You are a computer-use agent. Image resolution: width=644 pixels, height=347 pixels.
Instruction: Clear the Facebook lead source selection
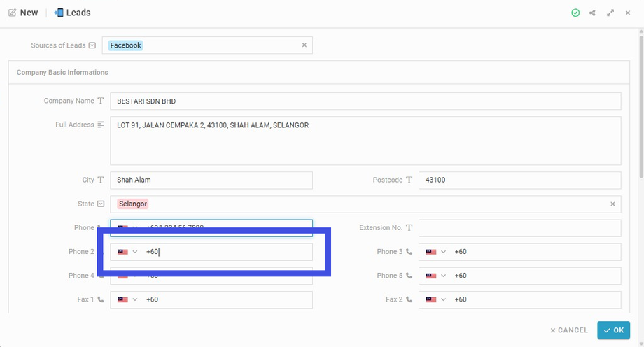(304, 45)
